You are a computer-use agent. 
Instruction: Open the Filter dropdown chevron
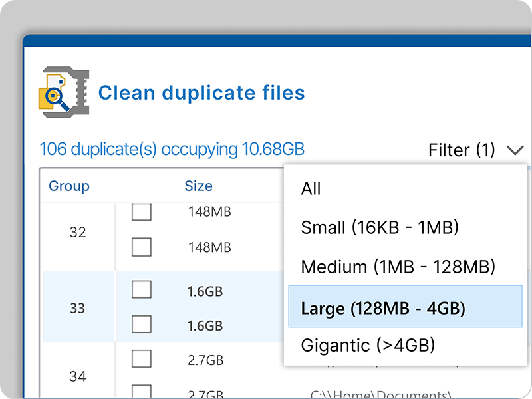[515, 150]
